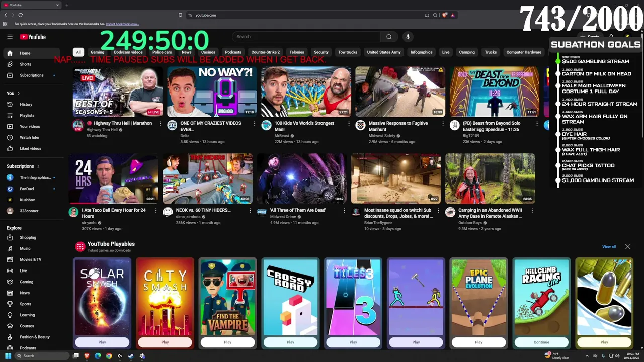Open a new browser tab
The image size is (644, 362).
pyautogui.click(x=66, y=5)
